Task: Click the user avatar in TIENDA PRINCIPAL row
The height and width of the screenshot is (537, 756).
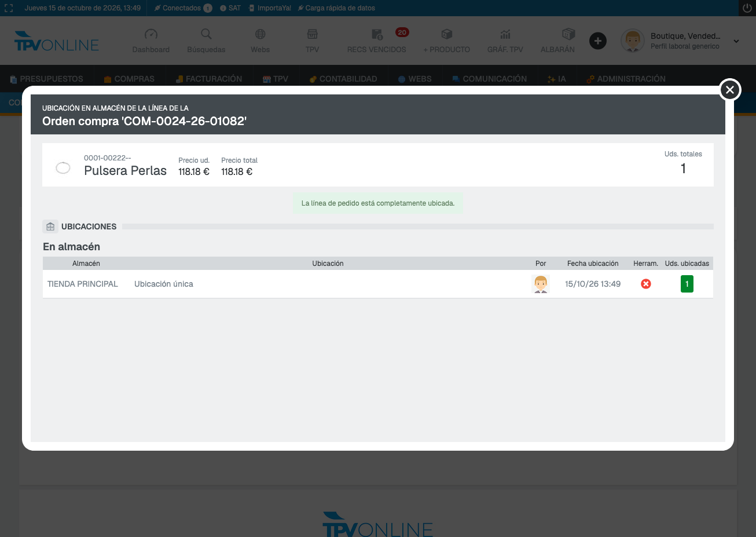Action: 541,284
